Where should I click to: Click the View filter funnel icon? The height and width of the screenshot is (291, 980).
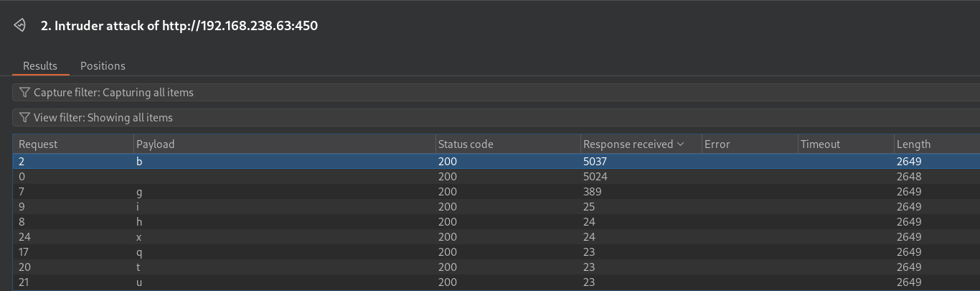click(x=25, y=118)
